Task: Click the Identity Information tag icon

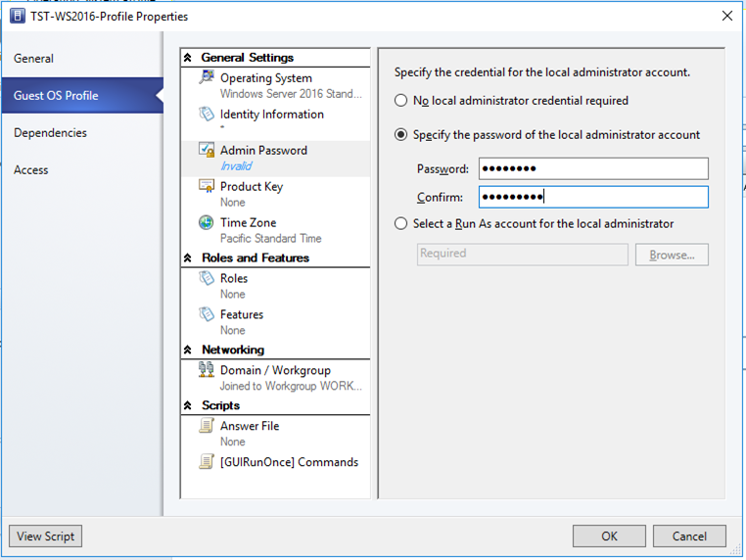Action: pos(207,114)
